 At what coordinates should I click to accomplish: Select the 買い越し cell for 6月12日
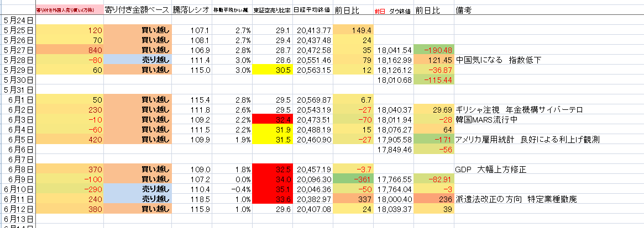point(138,208)
